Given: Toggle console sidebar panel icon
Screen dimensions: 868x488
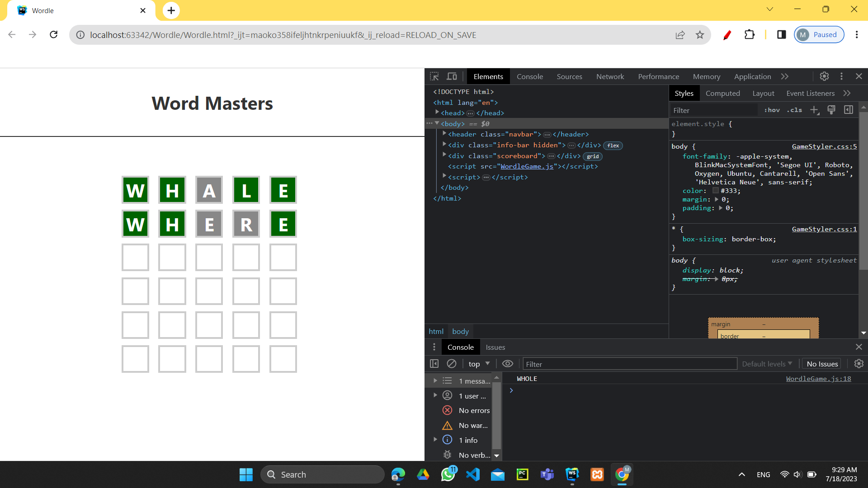Looking at the screenshot, I should point(434,364).
